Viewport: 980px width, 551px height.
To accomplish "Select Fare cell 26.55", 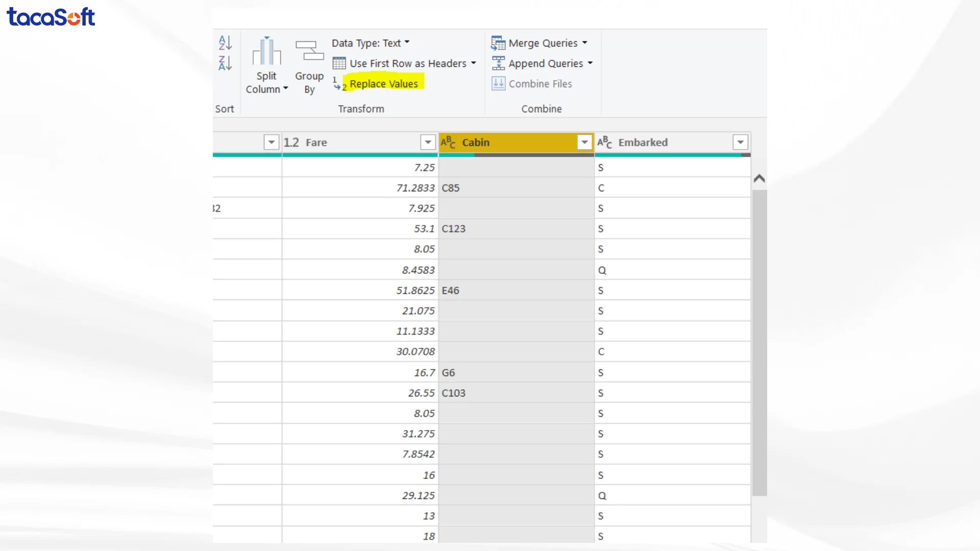I will [x=360, y=393].
